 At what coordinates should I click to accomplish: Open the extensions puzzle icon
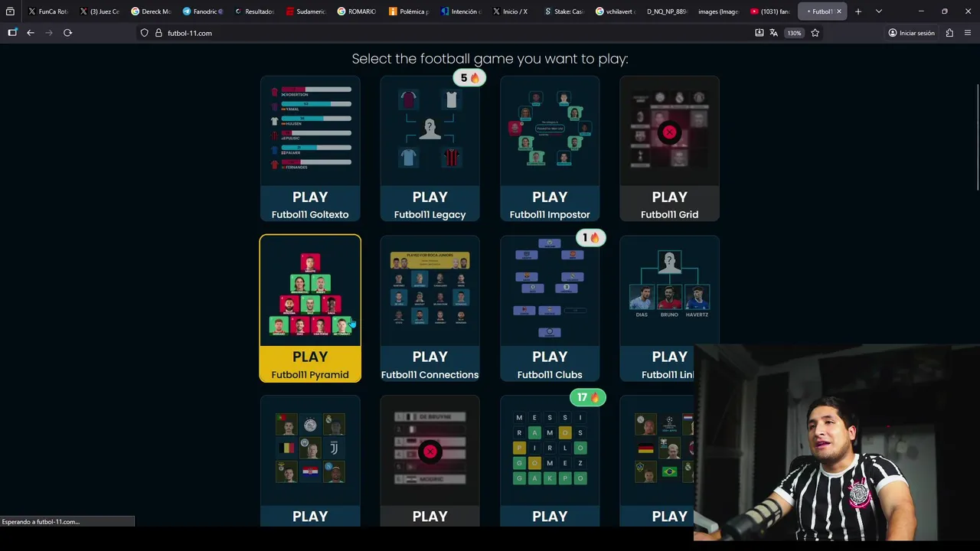coord(949,33)
